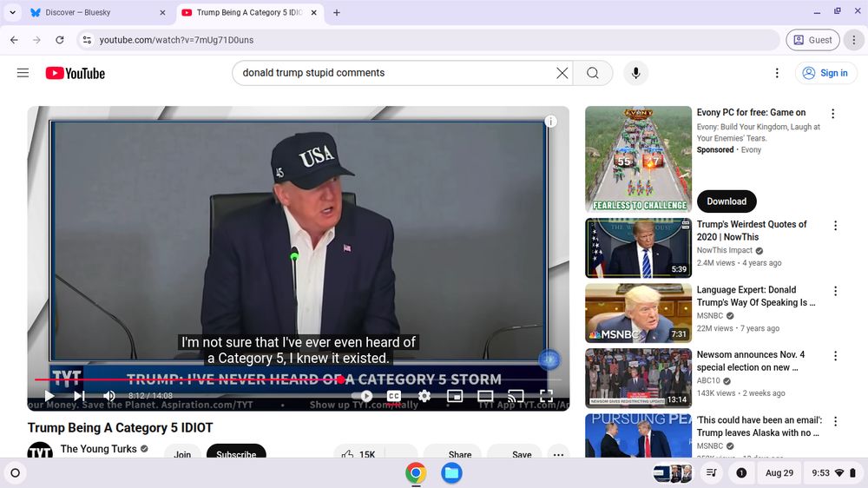Go to YouTube home via logo
The image size is (868, 488).
pyautogui.click(x=76, y=73)
